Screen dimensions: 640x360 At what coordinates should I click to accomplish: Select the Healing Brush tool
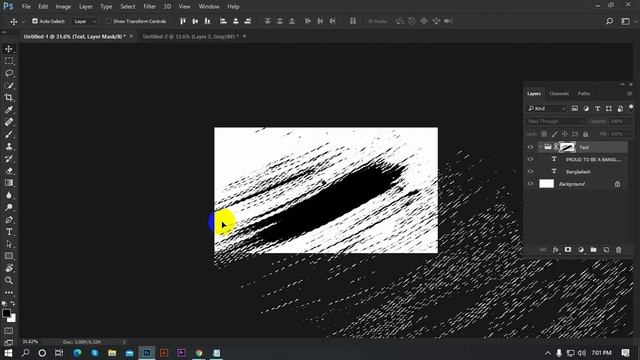click(9, 122)
